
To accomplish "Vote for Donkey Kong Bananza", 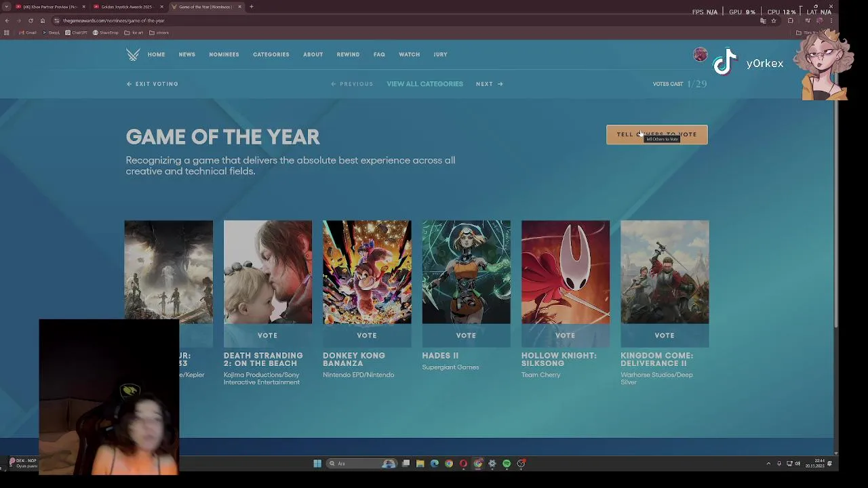I will (367, 335).
